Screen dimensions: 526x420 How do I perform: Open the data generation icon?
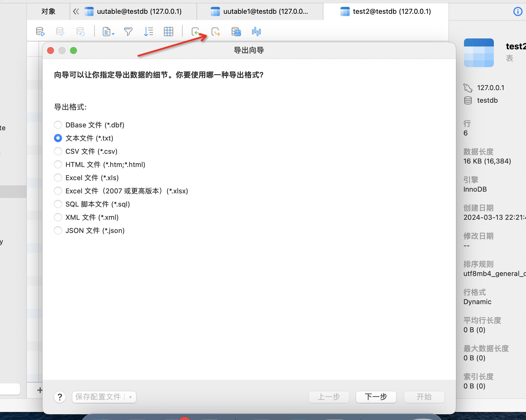pyautogui.click(x=236, y=32)
